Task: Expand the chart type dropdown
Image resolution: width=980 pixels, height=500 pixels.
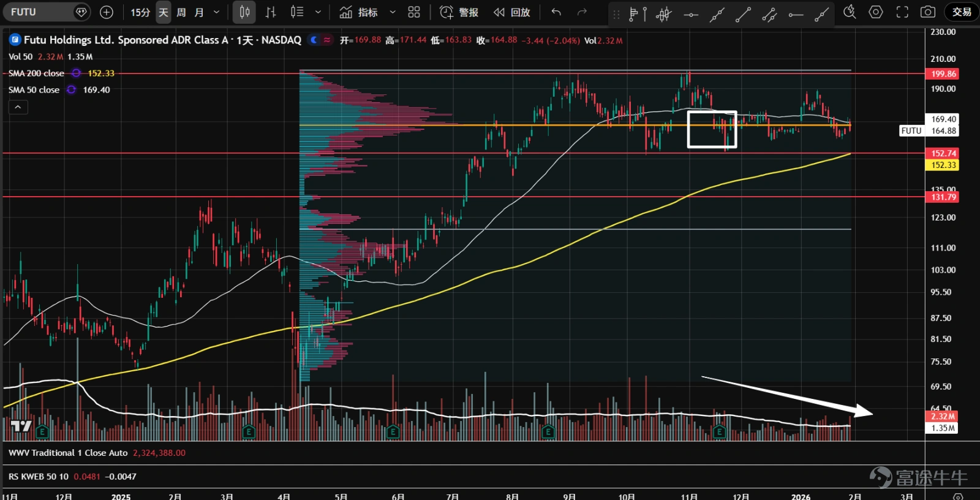Action: pyautogui.click(x=318, y=12)
